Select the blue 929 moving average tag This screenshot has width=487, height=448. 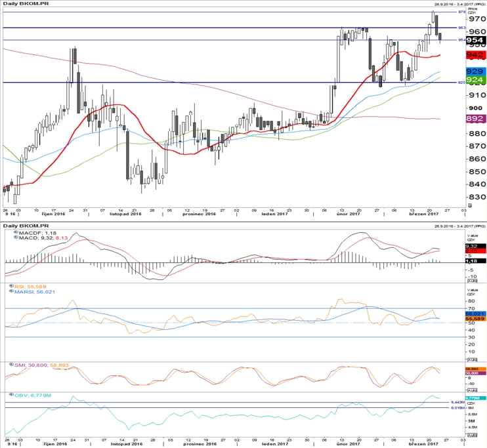pos(475,71)
